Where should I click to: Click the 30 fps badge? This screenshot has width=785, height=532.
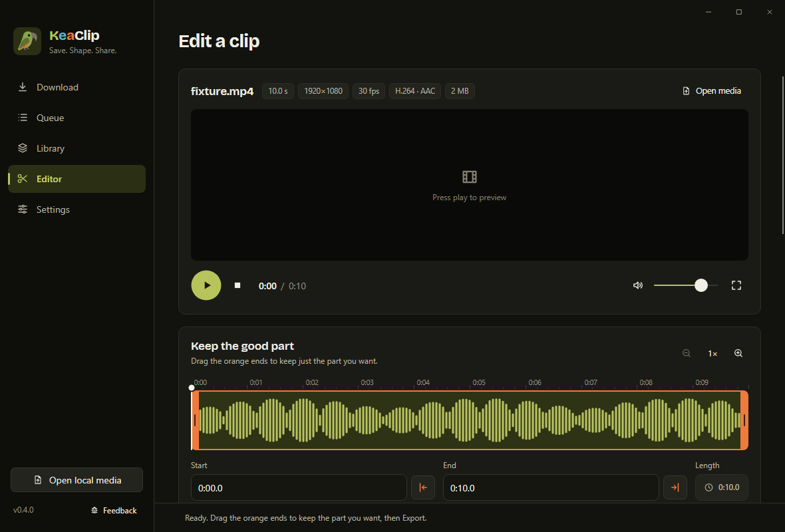369,91
